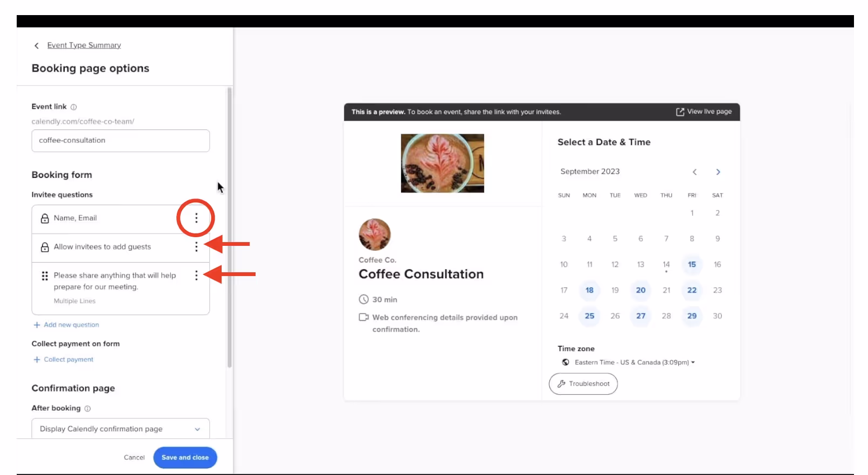
Task: Select September 22 in calendar
Action: (x=692, y=290)
